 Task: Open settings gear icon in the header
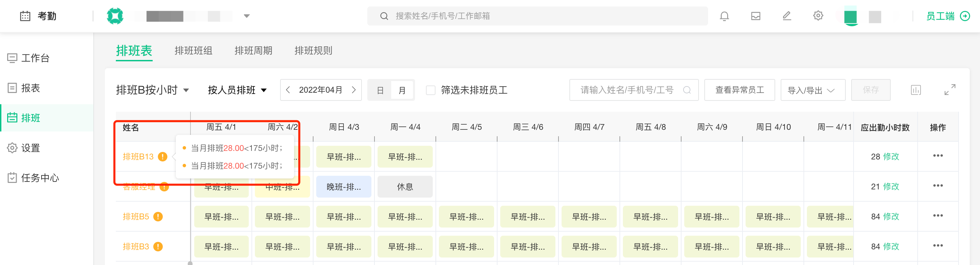click(818, 16)
